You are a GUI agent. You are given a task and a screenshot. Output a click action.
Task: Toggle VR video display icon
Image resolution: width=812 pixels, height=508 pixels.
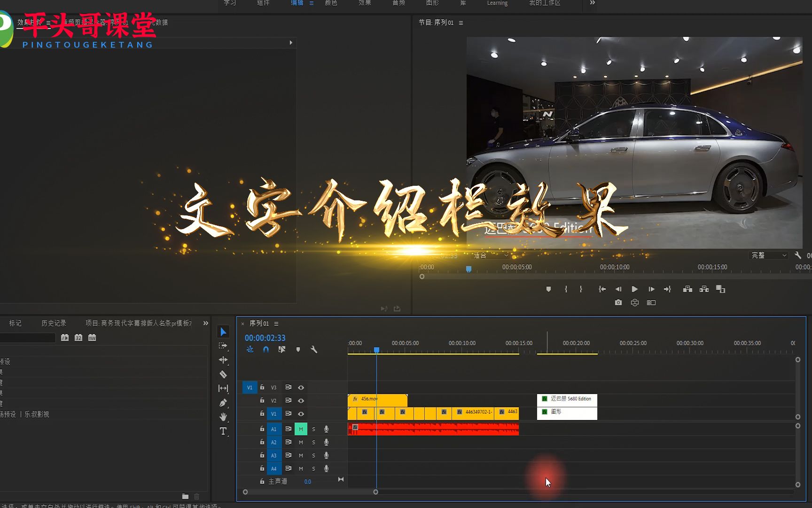click(x=635, y=302)
